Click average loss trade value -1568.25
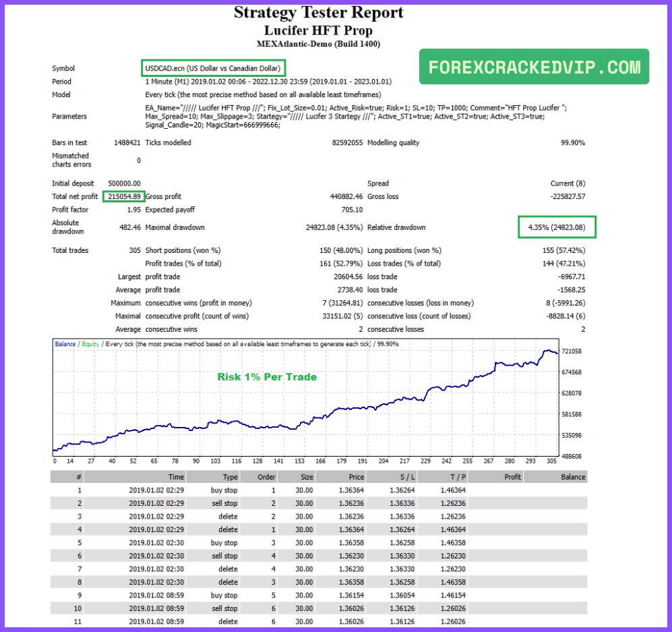 (572, 290)
